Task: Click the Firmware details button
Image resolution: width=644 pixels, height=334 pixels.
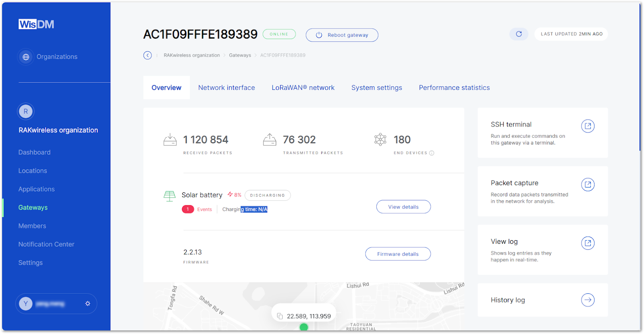Action: point(398,254)
